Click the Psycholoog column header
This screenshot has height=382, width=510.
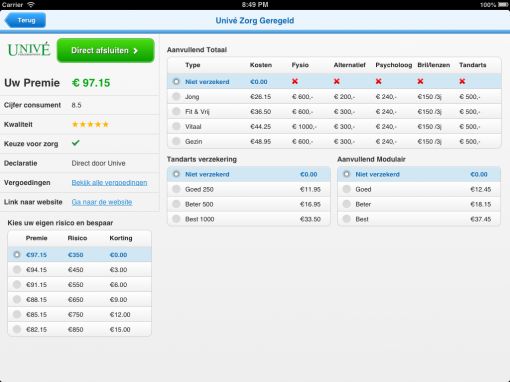tap(394, 65)
